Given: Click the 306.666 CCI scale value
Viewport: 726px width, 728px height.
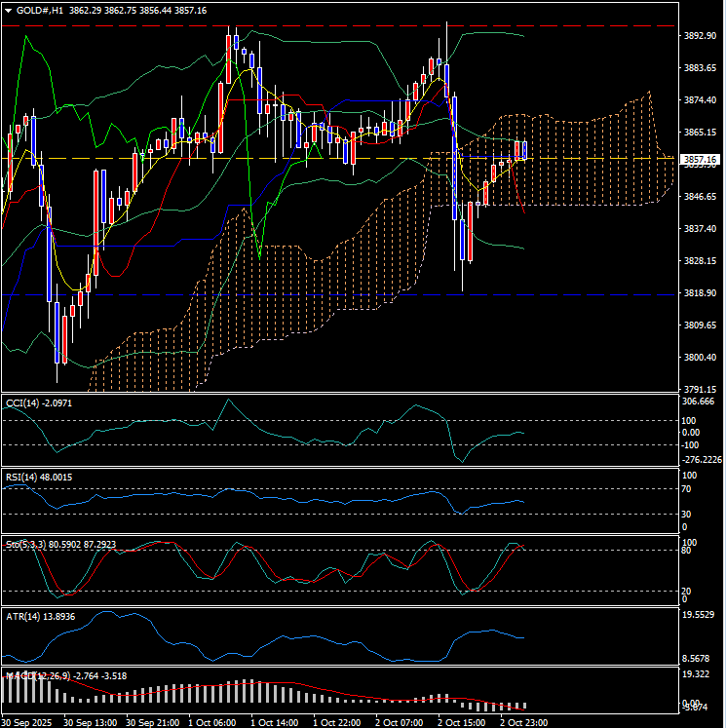Looking at the screenshot, I should click(x=700, y=402).
